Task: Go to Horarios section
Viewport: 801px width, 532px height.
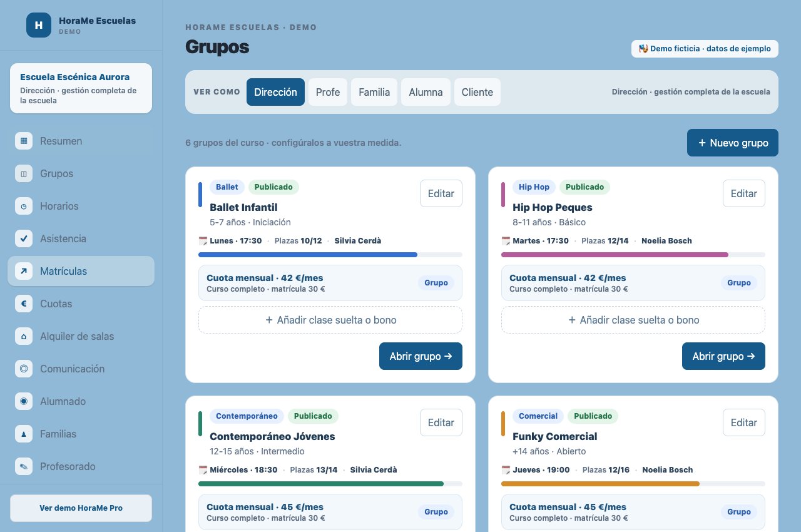Action: (81, 206)
